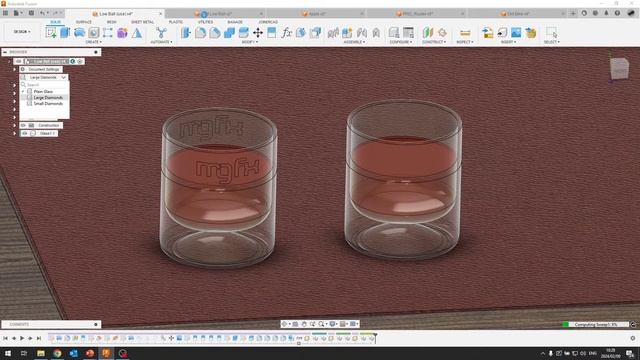Click the Save icon
Screen dimensions: 640x360
point(31,13)
